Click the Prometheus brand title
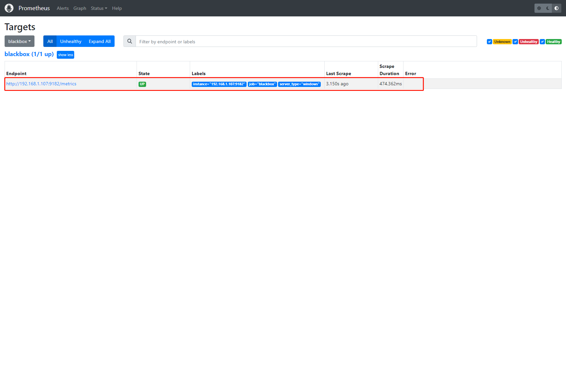 coord(34,8)
